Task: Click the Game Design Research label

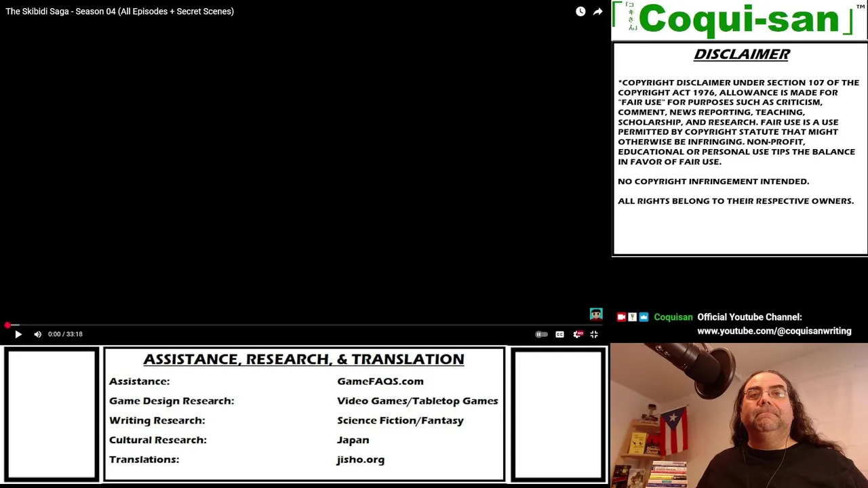Action: [x=172, y=401]
